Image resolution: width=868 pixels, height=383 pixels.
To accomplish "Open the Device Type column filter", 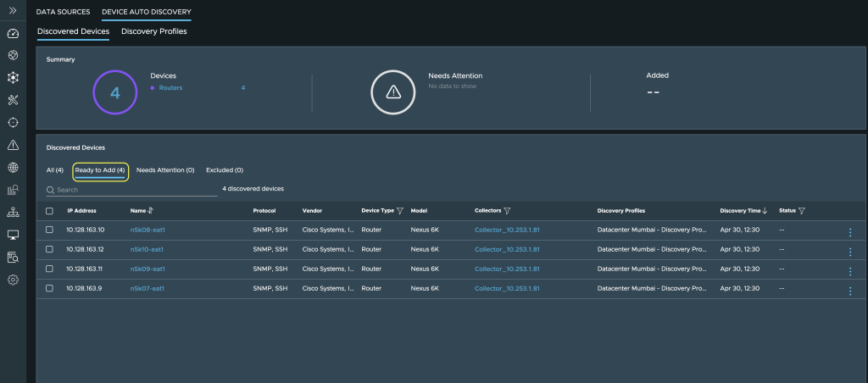I will coord(400,211).
